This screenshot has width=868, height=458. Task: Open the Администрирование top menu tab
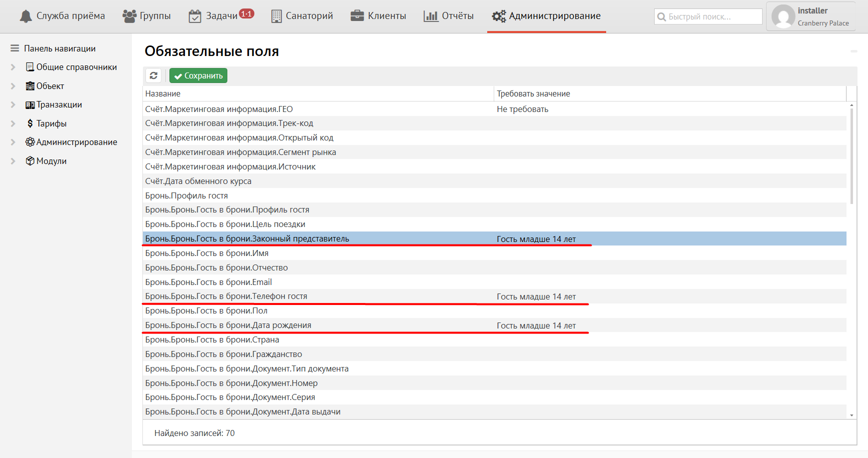546,16
